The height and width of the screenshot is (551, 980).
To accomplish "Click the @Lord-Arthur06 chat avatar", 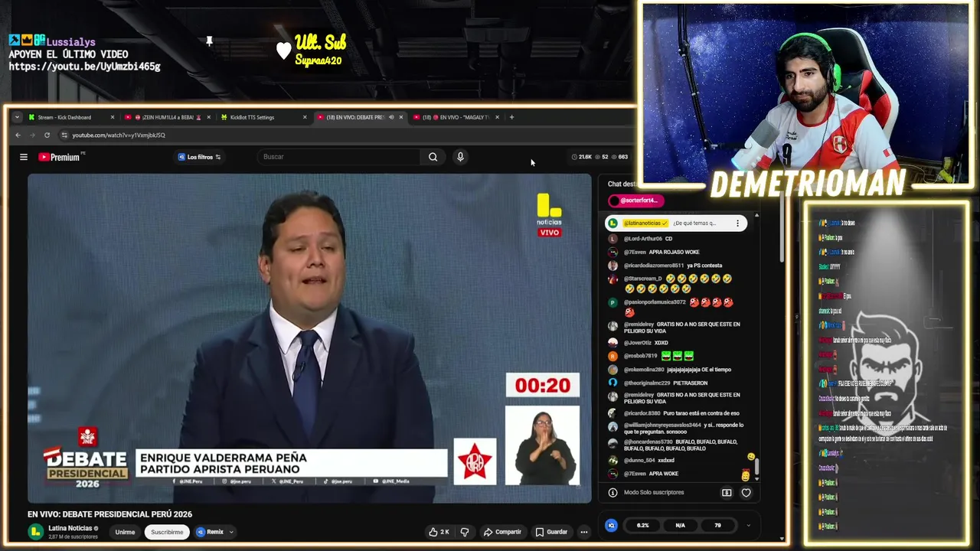I will click(x=612, y=239).
